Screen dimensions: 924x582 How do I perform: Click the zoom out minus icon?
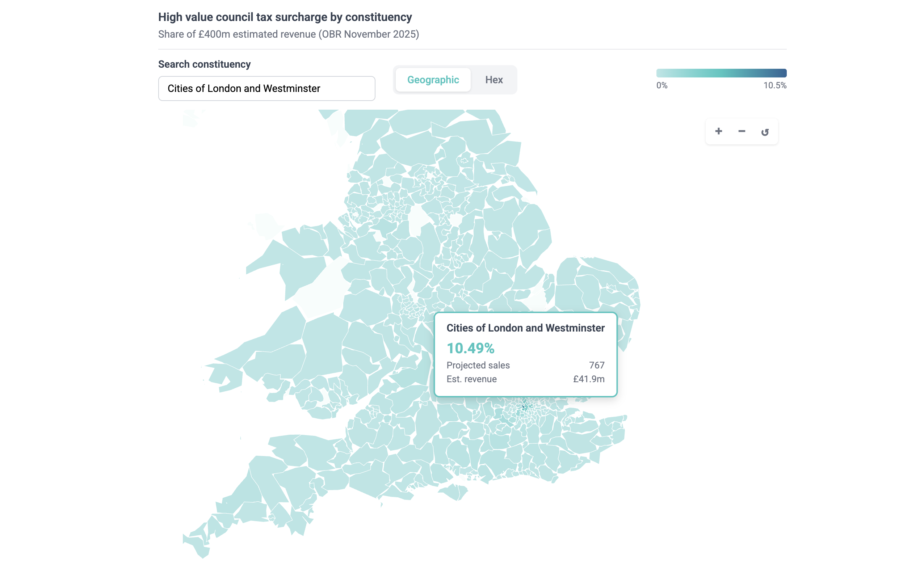coord(742,132)
